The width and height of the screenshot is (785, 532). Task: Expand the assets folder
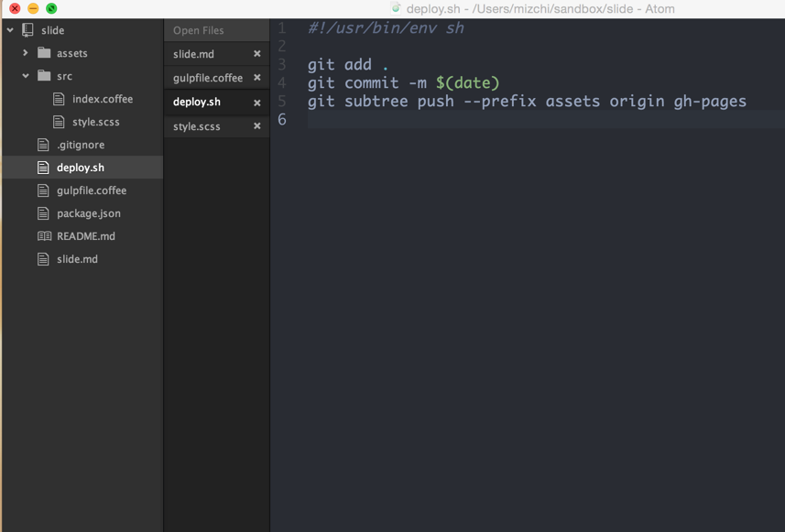[25, 53]
